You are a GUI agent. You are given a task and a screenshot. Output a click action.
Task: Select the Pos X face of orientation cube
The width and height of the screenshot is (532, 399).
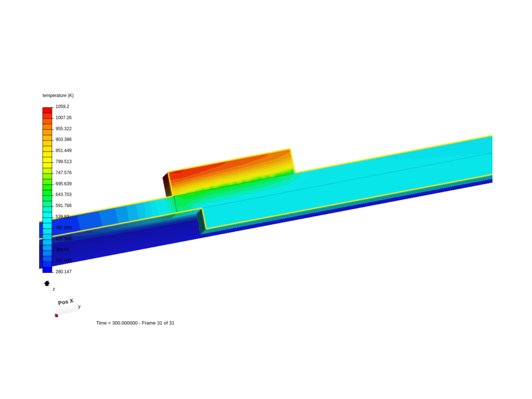66,306
